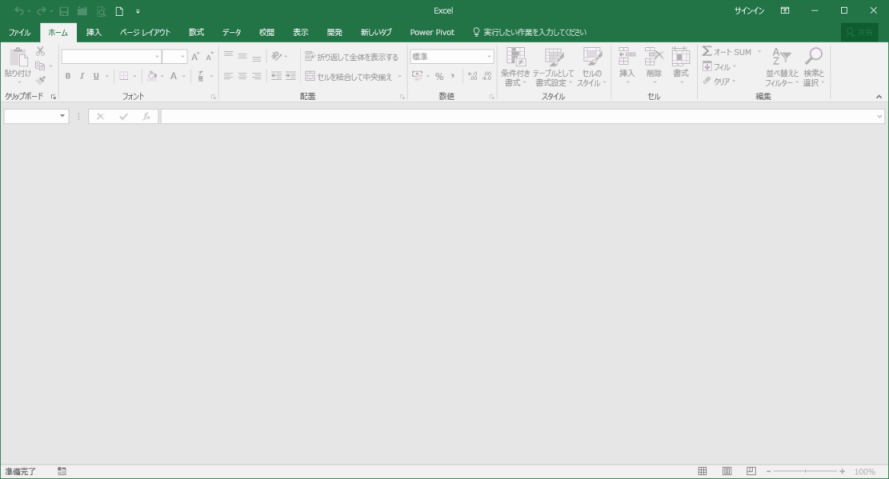Image resolution: width=889 pixels, height=479 pixels.
Task: Toggle Italic formatting
Action: [x=82, y=76]
